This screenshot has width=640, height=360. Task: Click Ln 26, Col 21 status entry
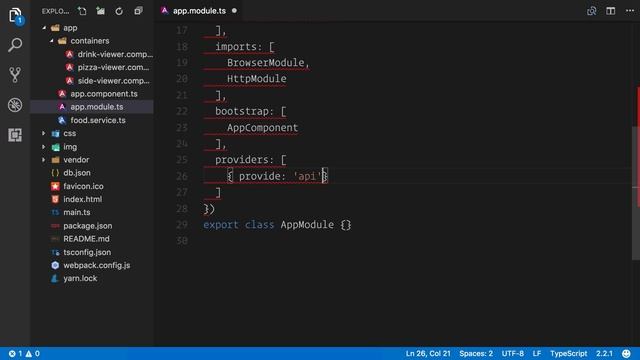tap(428, 353)
